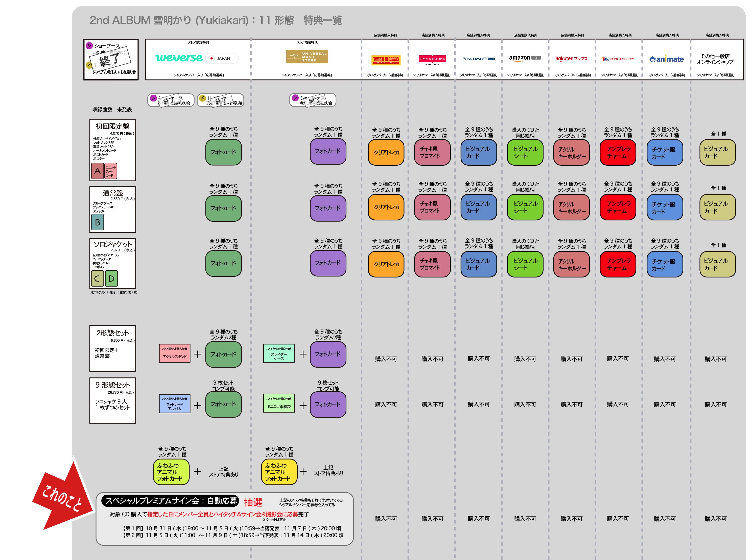
Task: Click the green フォトカード box in 初回限定盤 row
Action: click(x=224, y=152)
